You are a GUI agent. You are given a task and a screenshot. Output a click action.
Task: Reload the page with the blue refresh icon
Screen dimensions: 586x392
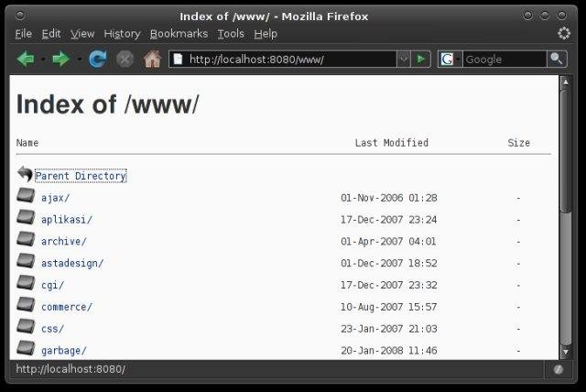(x=98, y=59)
